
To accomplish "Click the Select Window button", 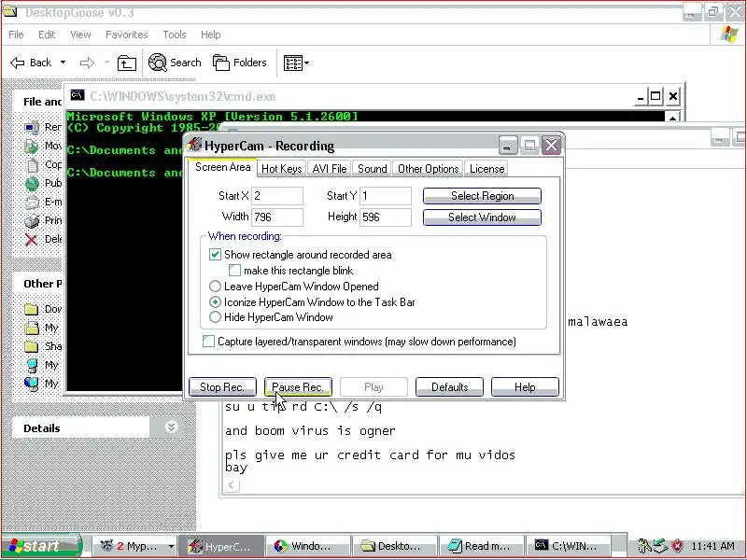I will [482, 217].
